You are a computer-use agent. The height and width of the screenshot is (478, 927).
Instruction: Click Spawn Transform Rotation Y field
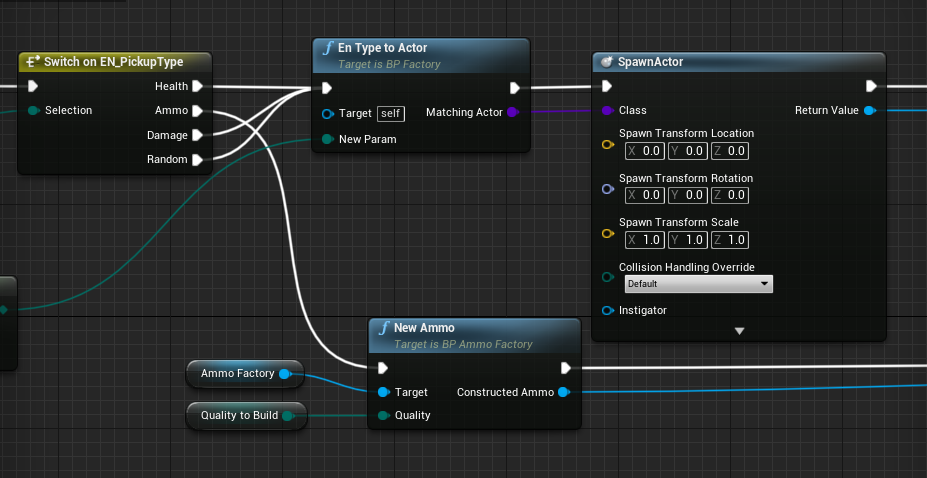point(694,195)
